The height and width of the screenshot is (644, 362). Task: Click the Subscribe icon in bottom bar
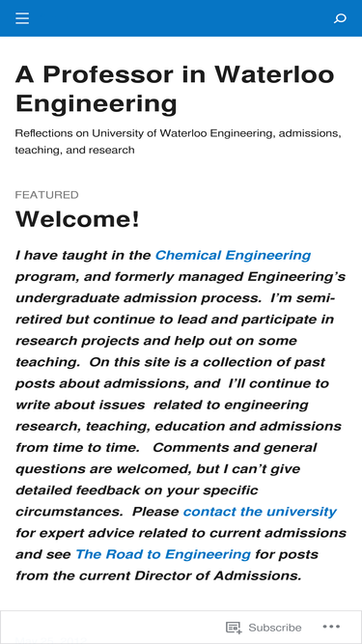click(x=234, y=628)
